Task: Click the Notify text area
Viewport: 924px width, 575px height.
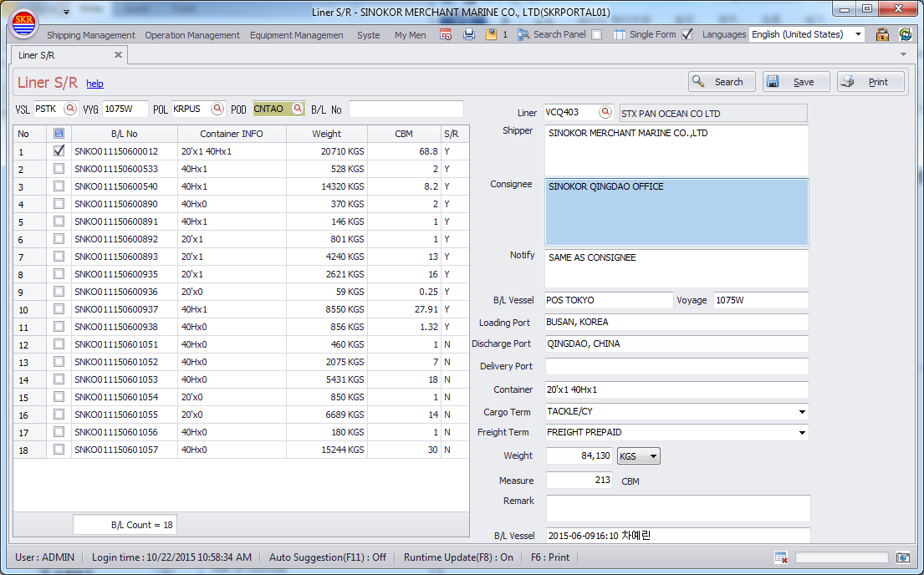Action: (676, 268)
